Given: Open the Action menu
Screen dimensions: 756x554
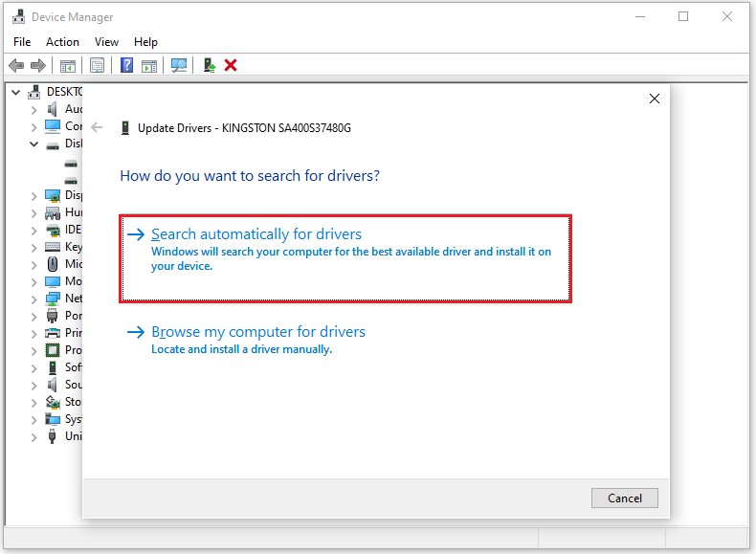Looking at the screenshot, I should coord(62,42).
